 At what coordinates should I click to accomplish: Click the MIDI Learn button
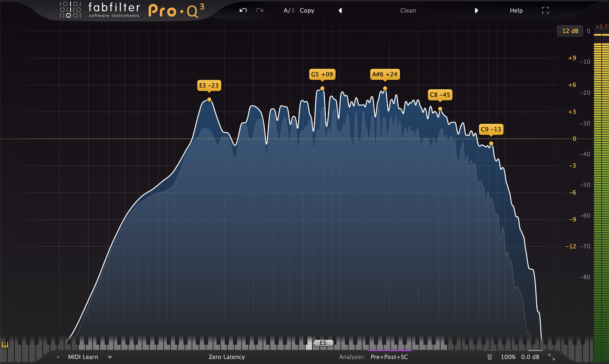point(83,357)
